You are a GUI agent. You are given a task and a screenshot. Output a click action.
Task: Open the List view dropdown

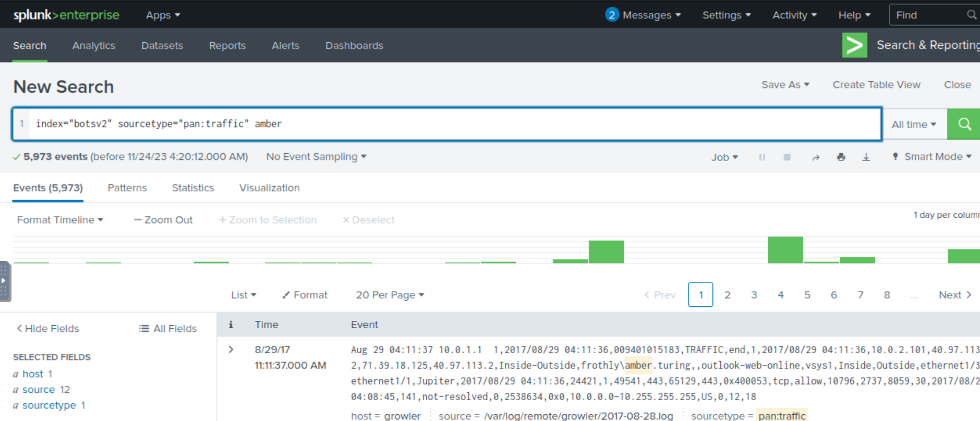tap(244, 295)
